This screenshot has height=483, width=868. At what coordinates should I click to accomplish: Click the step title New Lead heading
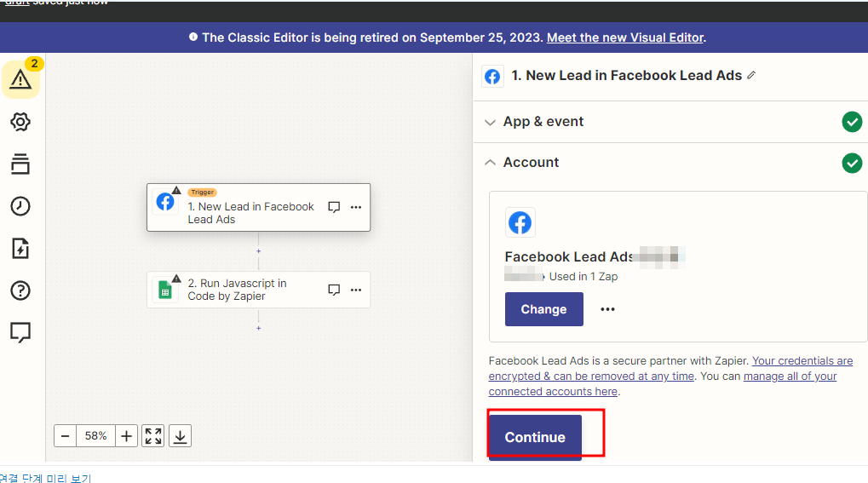[626, 75]
